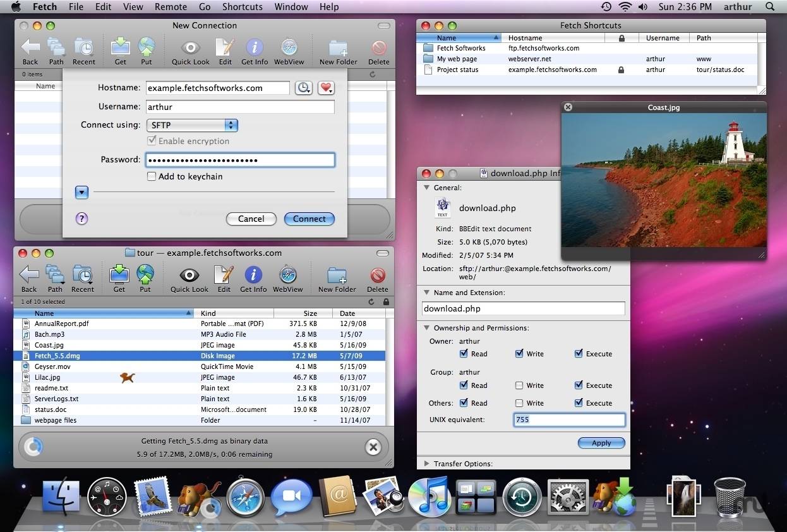Stop the Fetch_5.5.dmg transfer
Image resolution: width=787 pixels, height=532 pixels.
click(373, 447)
